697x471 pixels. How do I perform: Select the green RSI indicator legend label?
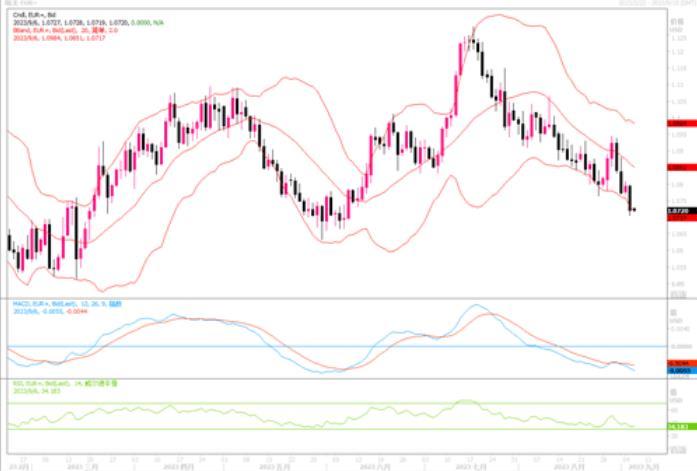50,382
